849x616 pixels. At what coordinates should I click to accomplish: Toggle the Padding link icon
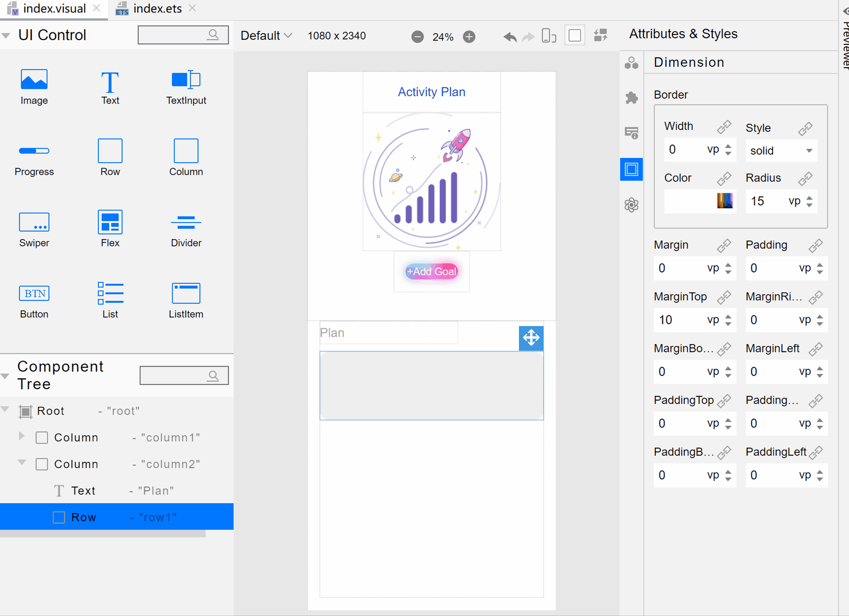coord(815,245)
